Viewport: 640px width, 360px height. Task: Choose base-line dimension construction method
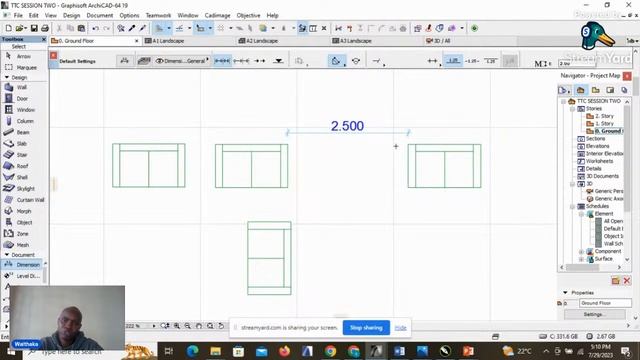(260, 61)
